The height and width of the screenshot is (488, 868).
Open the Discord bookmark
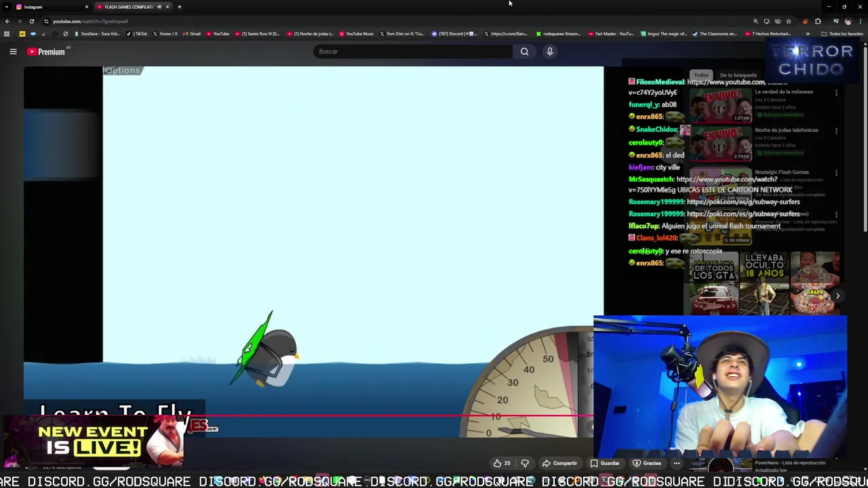(455, 34)
